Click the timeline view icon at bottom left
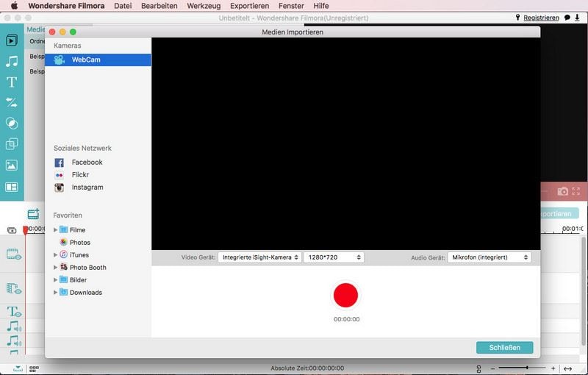 (18, 368)
